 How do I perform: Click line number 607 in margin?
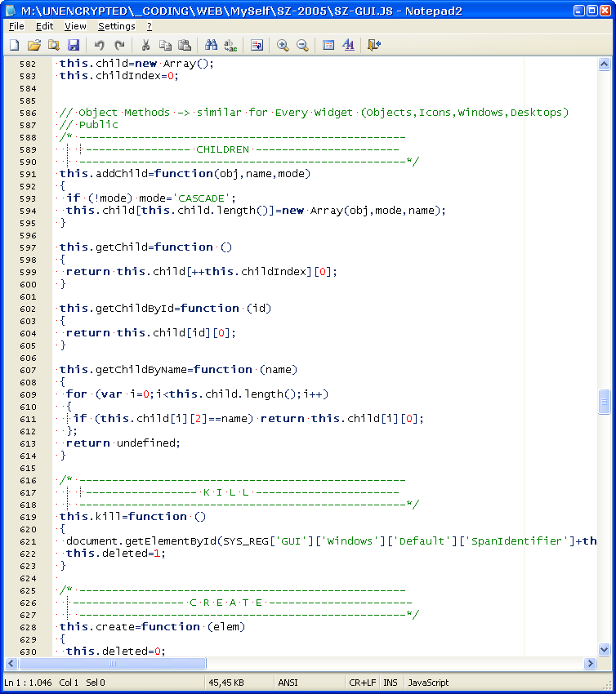28,370
